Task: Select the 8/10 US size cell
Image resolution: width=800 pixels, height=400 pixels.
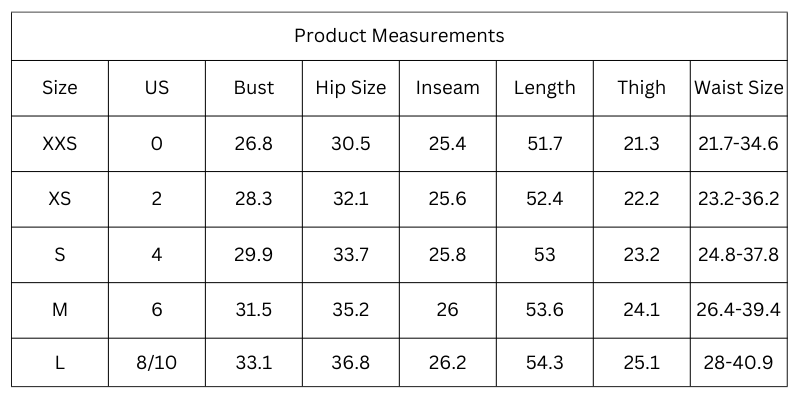Action: [157, 363]
